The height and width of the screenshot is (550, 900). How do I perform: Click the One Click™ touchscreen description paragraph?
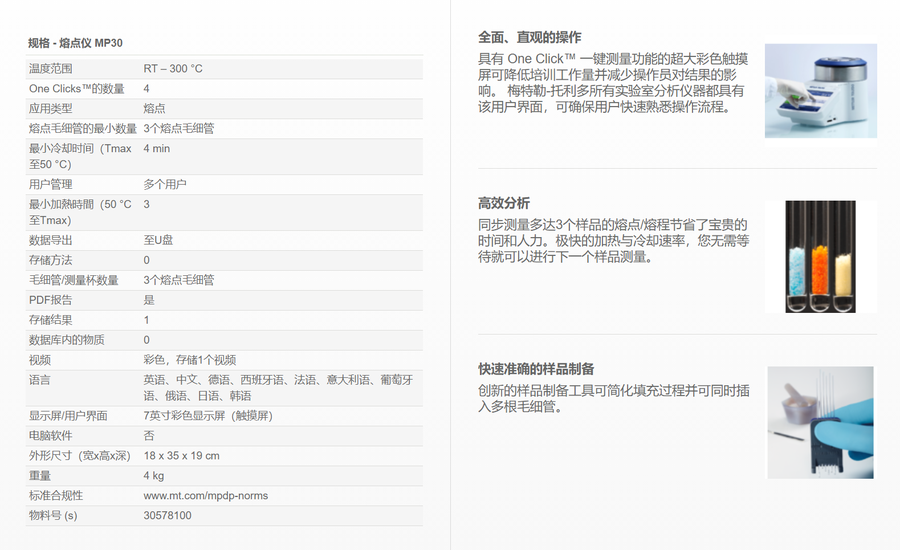pyautogui.click(x=613, y=83)
